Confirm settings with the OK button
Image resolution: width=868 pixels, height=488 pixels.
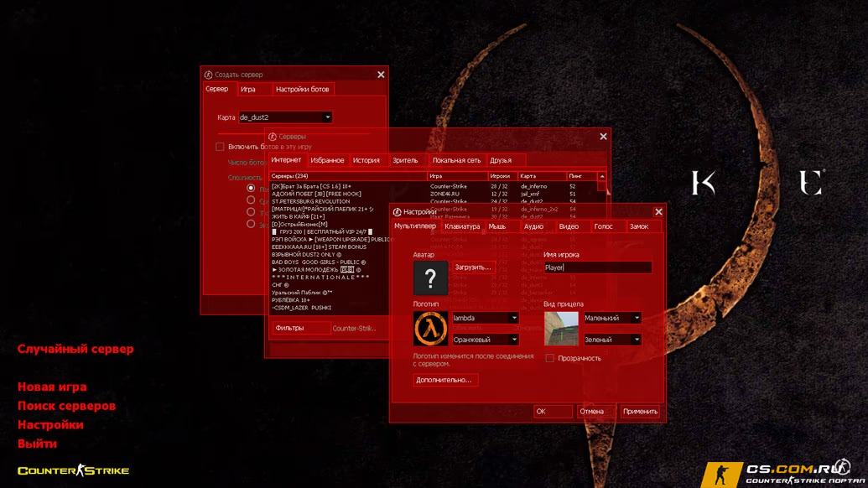point(553,412)
